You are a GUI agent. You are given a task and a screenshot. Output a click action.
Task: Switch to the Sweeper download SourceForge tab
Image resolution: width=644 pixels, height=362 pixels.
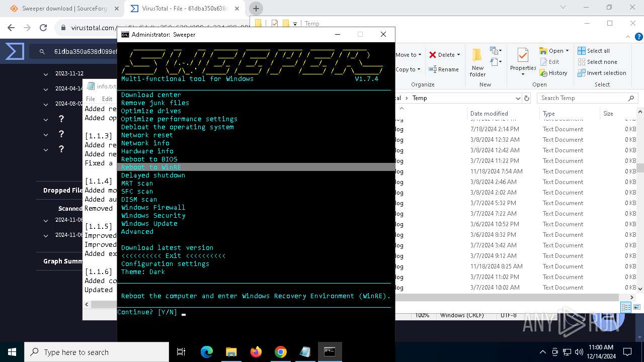pos(64,9)
